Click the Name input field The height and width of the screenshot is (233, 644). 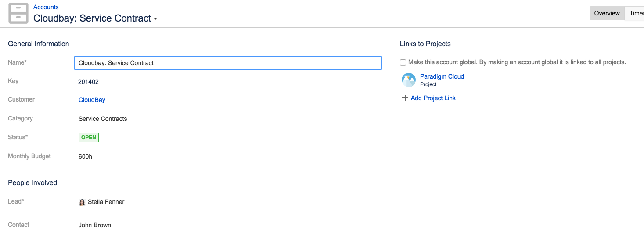pyautogui.click(x=228, y=63)
